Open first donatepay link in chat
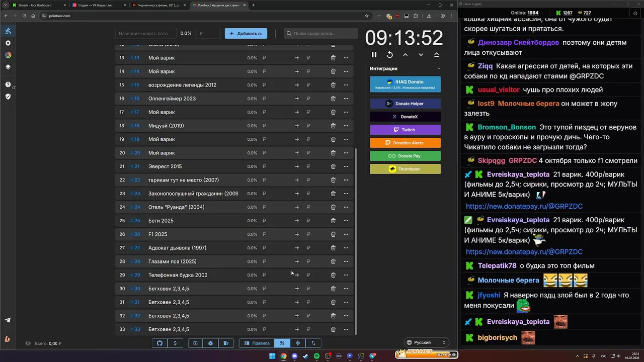The height and width of the screenshot is (362, 644). 524,206
